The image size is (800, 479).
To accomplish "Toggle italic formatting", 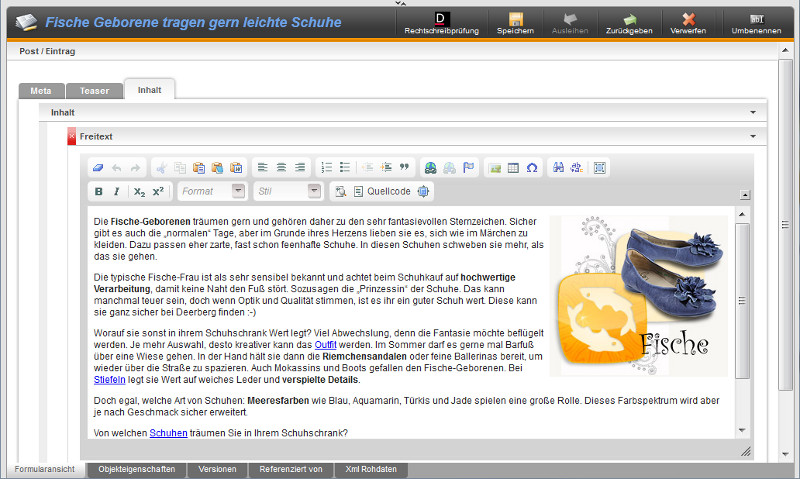I will tap(116, 191).
